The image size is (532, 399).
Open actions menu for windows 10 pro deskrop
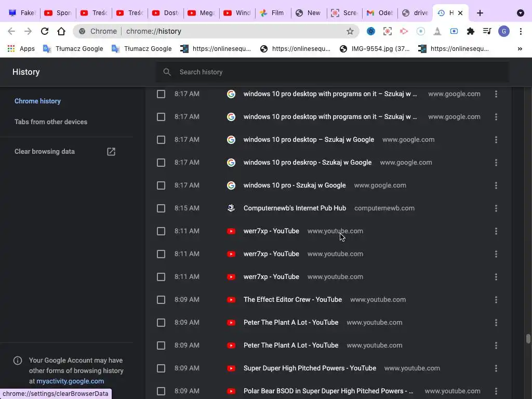coord(496,163)
